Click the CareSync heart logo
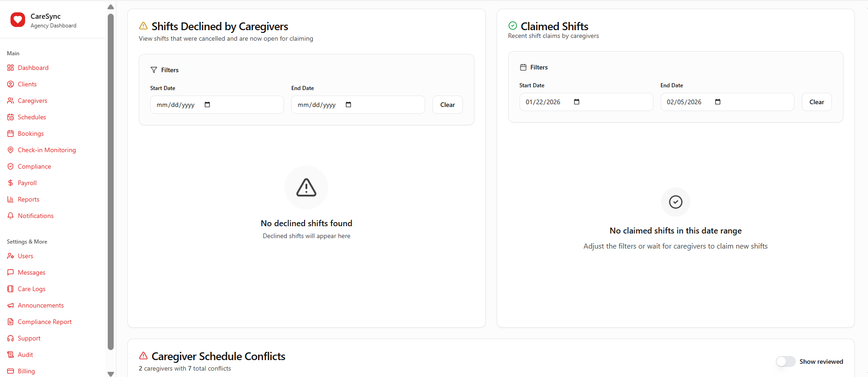 pyautogui.click(x=18, y=20)
